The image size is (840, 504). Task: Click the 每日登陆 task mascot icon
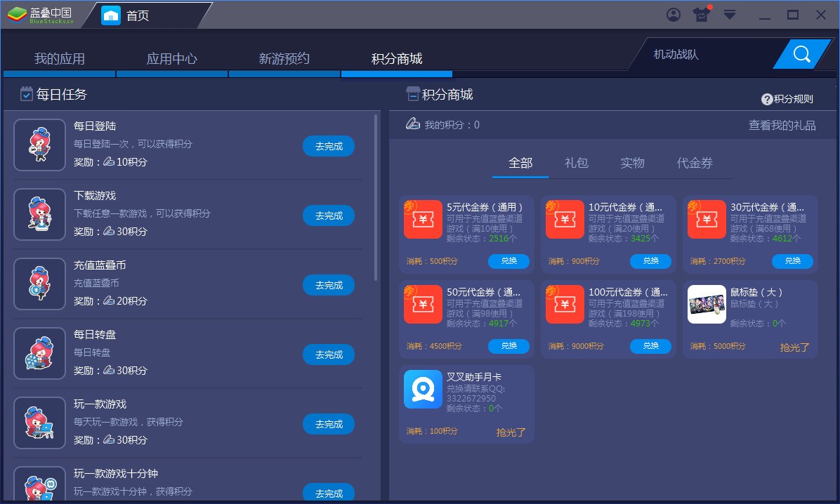(39, 145)
